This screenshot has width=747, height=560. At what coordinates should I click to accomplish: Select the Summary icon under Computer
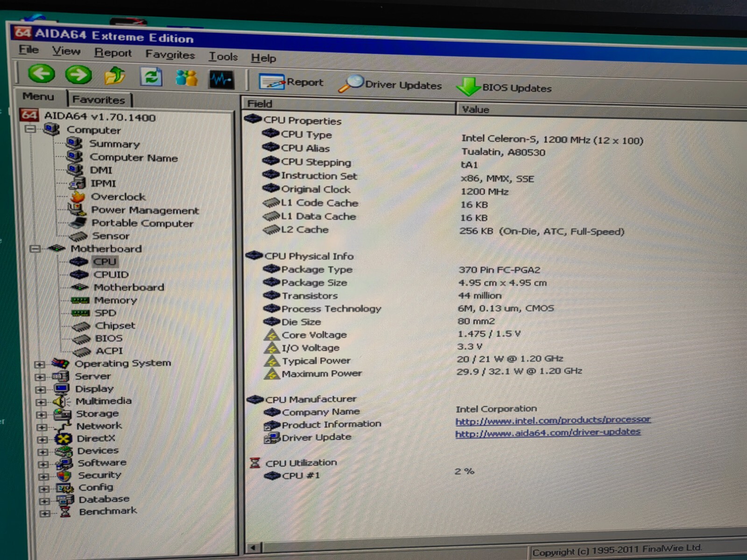point(75,143)
